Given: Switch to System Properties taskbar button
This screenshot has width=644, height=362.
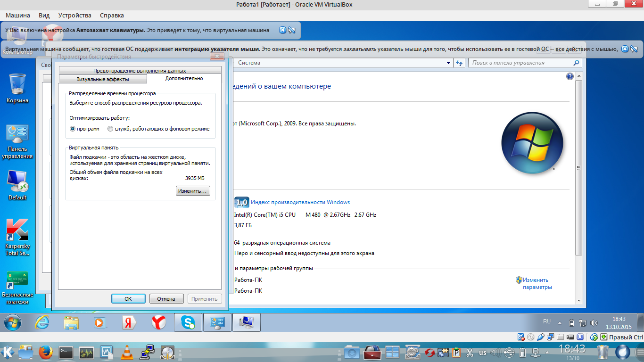Looking at the screenshot, I should click(246, 322).
